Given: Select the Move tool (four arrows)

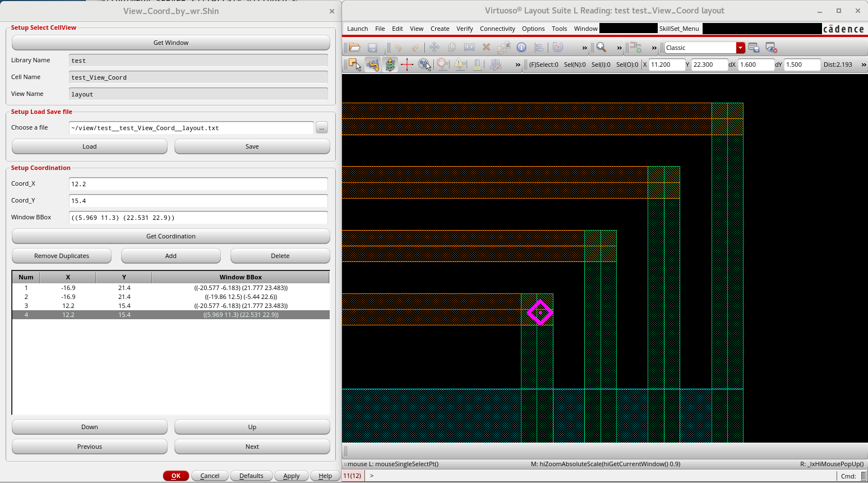Looking at the screenshot, I should 434,48.
